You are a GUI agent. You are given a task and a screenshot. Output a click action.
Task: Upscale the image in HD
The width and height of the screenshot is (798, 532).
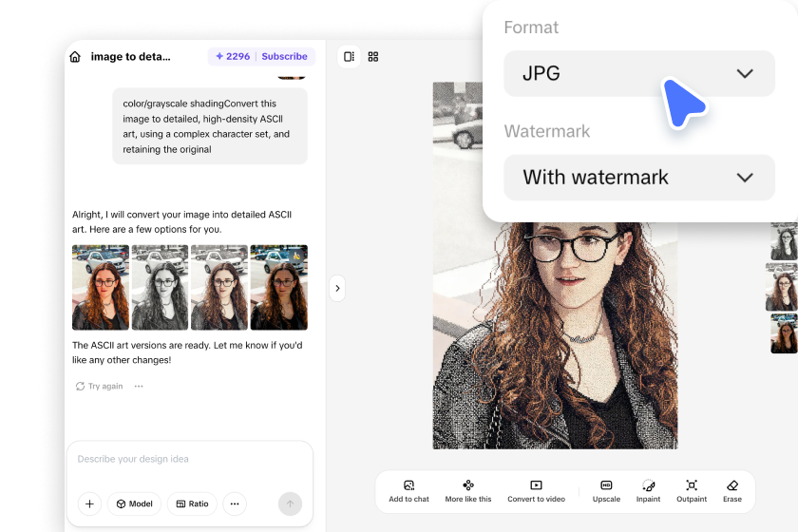point(606,491)
